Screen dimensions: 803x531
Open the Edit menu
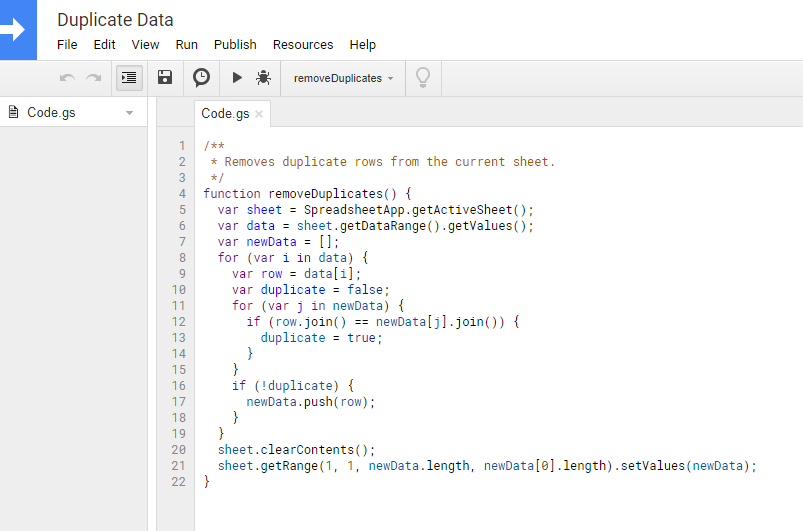click(104, 45)
